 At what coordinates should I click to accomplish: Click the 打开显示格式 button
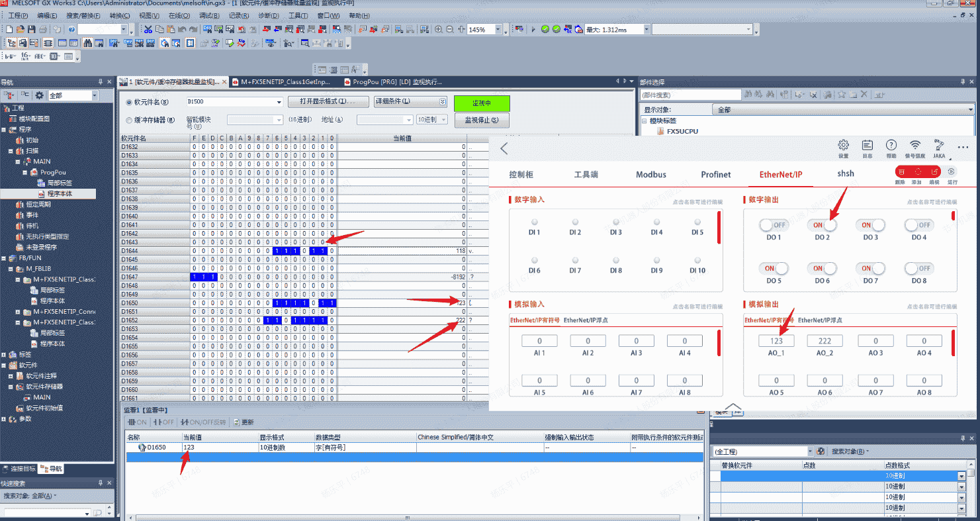point(328,102)
